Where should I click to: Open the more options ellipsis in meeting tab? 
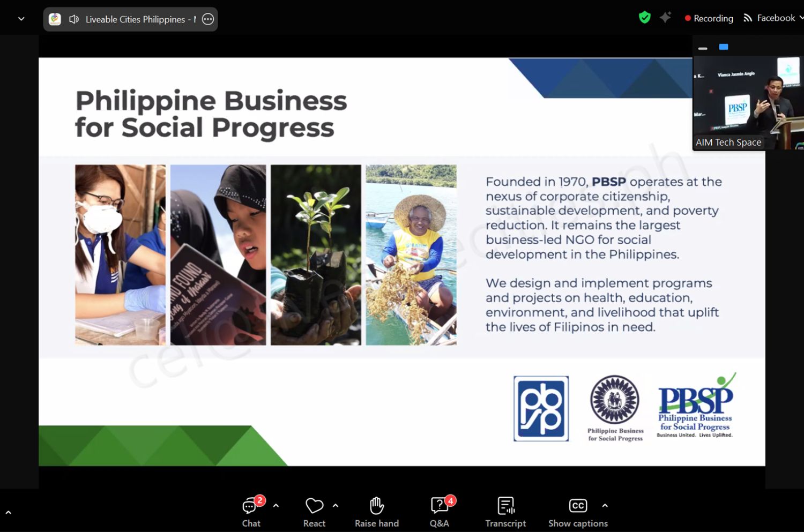pos(208,19)
